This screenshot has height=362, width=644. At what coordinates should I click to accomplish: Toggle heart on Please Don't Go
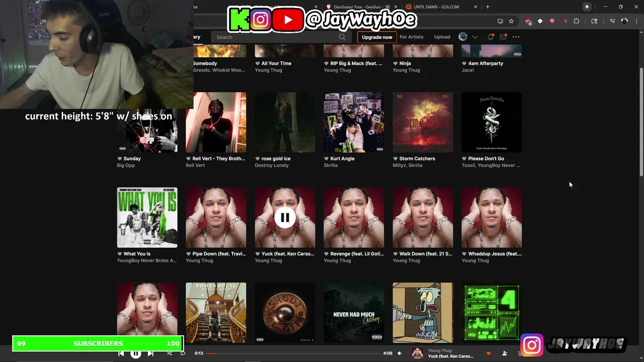(464, 158)
